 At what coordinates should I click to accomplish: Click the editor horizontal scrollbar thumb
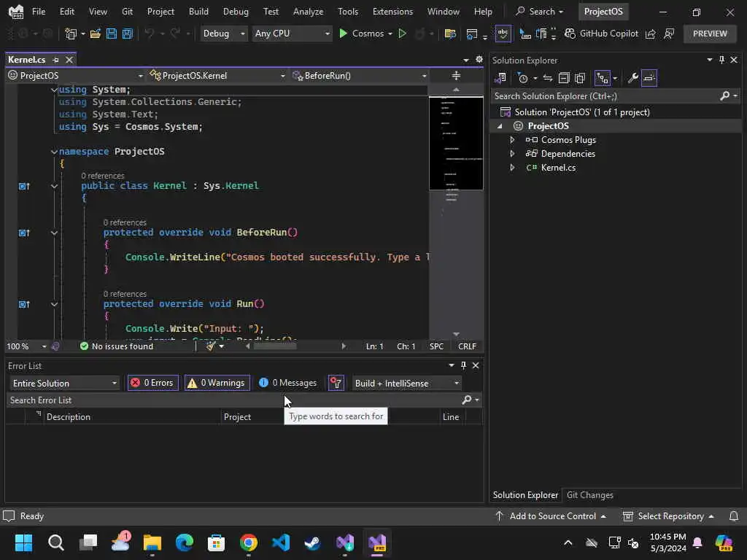coord(275,346)
